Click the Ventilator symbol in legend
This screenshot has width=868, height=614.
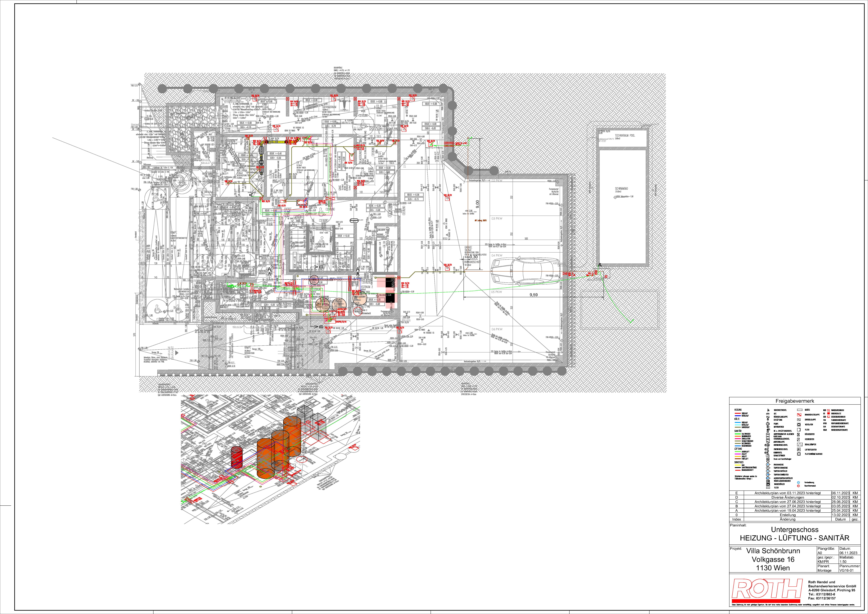[799, 425]
